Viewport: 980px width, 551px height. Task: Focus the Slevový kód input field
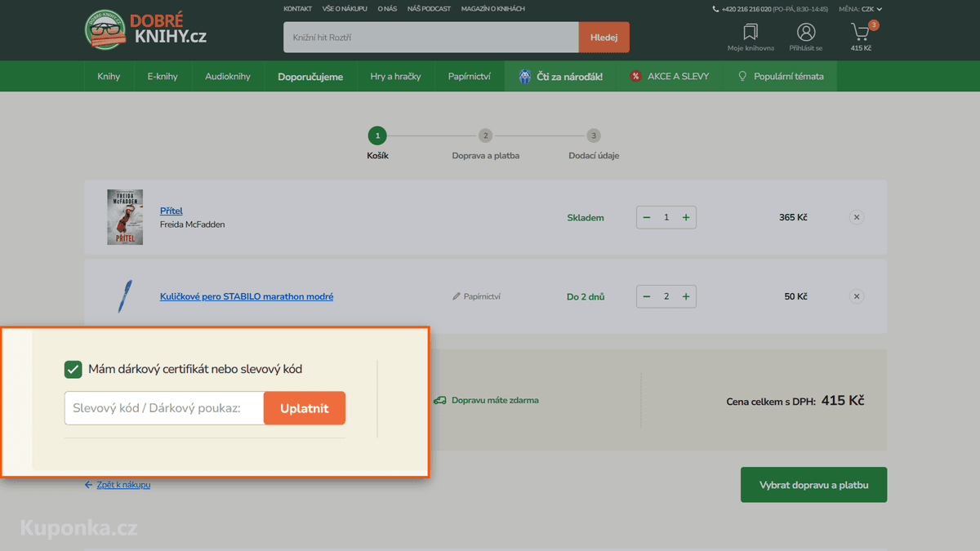click(164, 408)
